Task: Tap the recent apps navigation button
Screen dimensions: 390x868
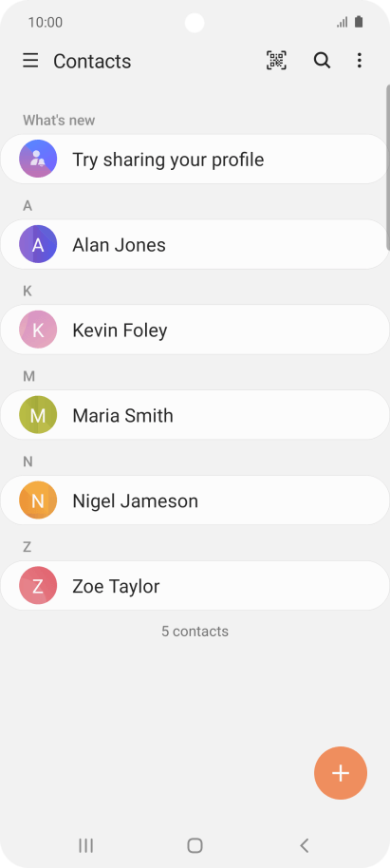Action: (85, 845)
